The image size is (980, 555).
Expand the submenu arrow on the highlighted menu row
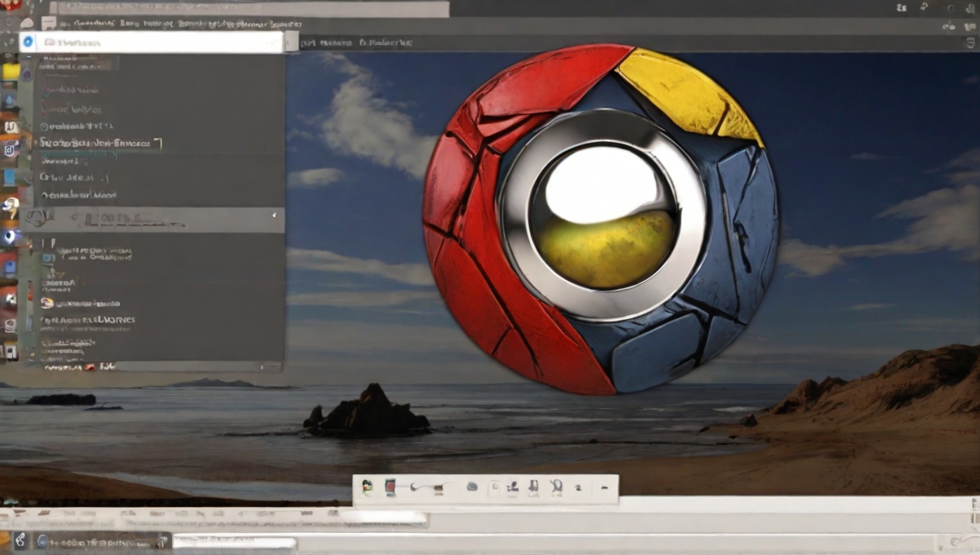(274, 217)
